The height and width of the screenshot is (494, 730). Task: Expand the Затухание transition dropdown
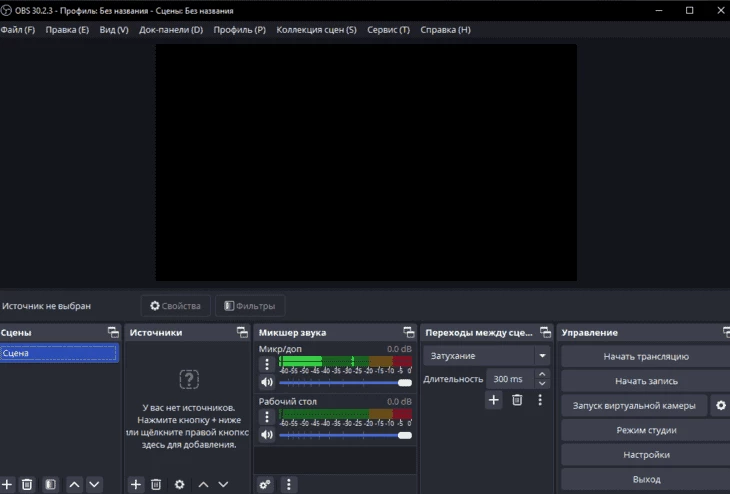pyautogui.click(x=543, y=355)
